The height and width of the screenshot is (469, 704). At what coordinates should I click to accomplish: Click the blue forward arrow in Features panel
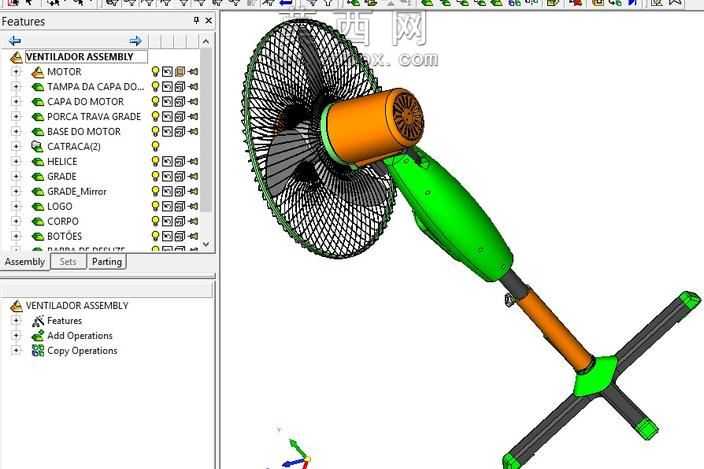click(135, 41)
